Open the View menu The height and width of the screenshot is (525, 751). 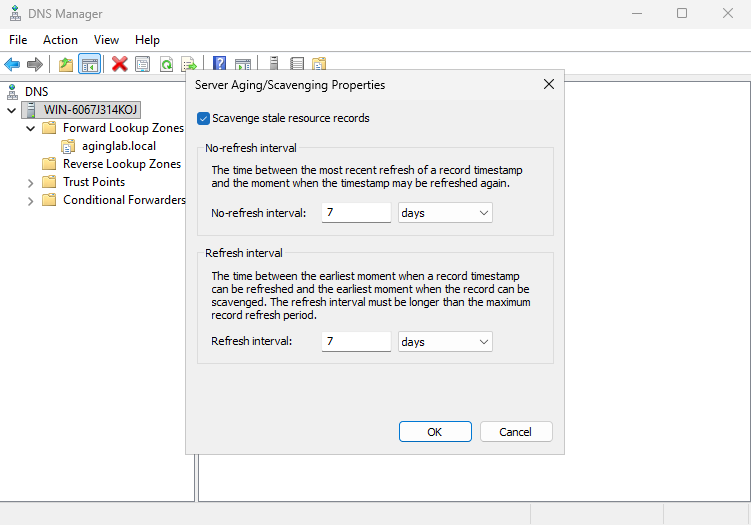tap(106, 40)
